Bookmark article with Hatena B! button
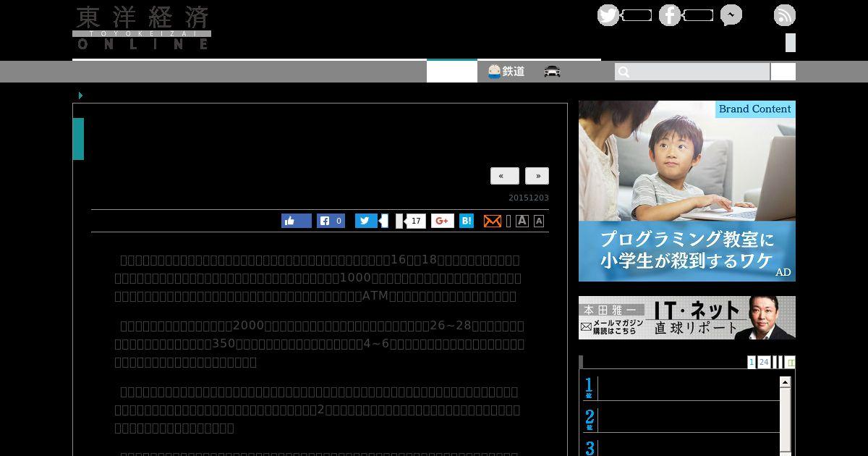The width and height of the screenshot is (868, 456). click(467, 221)
